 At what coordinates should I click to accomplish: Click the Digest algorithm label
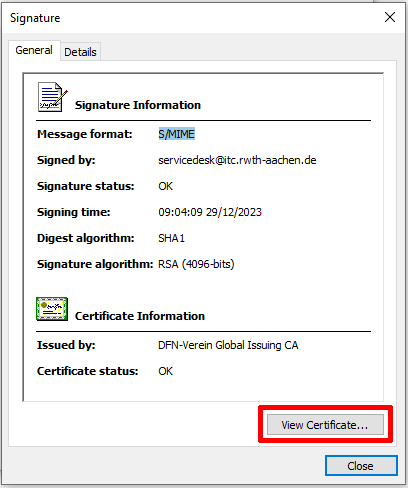86,238
